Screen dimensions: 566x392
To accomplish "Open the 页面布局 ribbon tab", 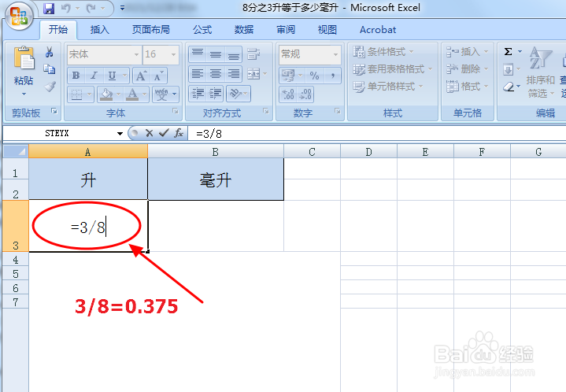I will coord(151,30).
